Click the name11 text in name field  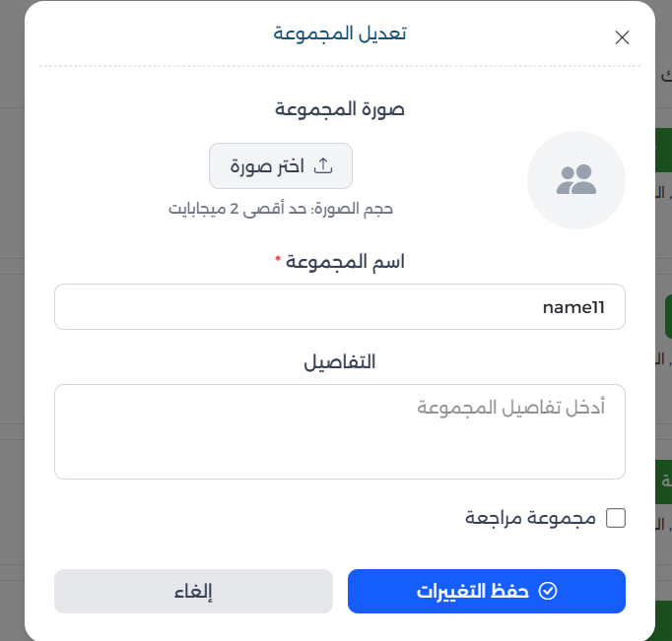click(573, 307)
